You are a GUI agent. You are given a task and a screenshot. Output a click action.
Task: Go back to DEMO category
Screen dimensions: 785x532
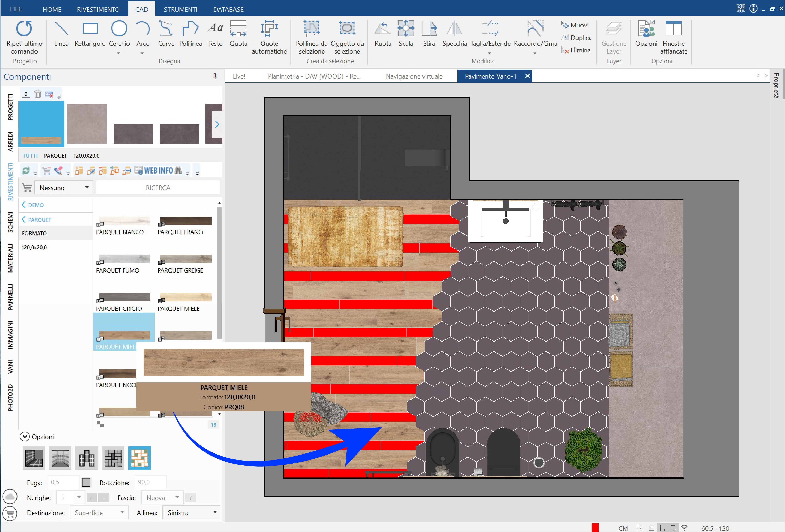tap(33, 205)
